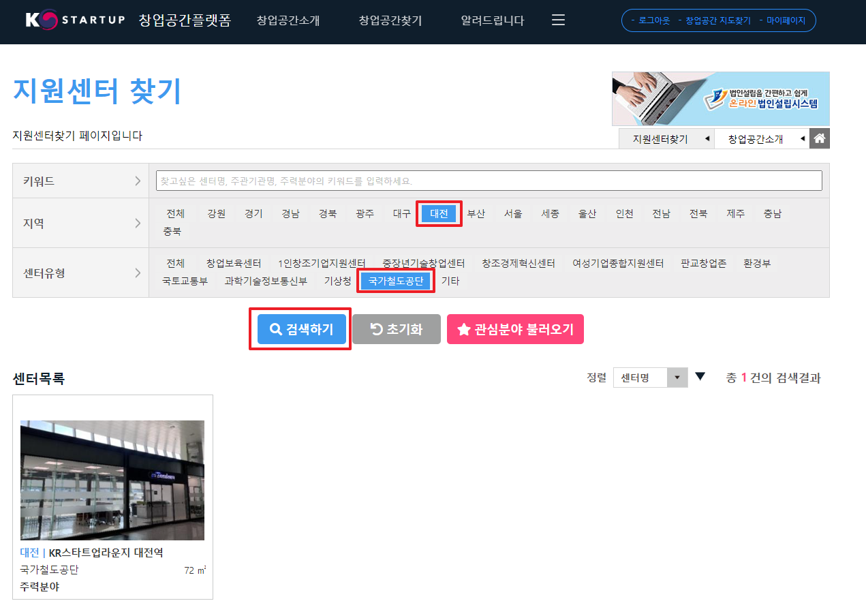The image size is (866, 616).
Task: Click the 창업공간플랫폼 title link
Action: pyautogui.click(x=185, y=20)
